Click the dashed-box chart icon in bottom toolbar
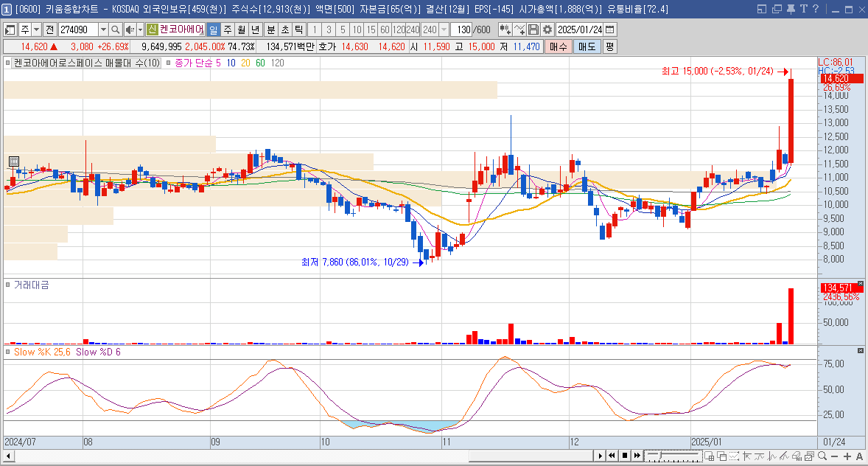The height and width of the screenshot is (466, 868). click(x=734, y=456)
